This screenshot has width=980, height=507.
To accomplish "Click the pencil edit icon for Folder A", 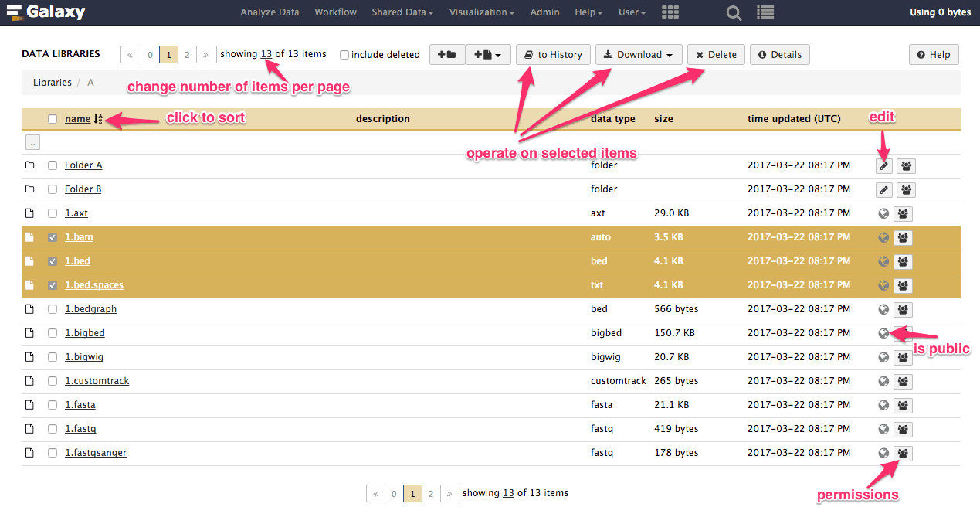I will point(884,166).
